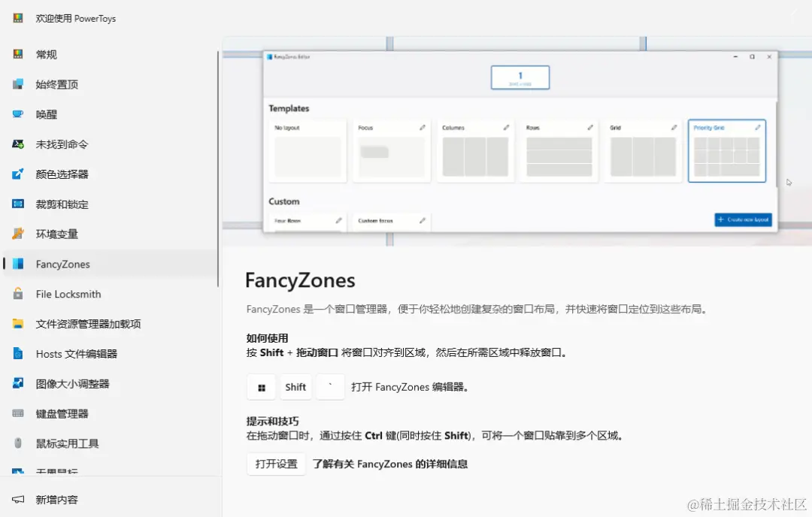Click the 打开设置 button
The image size is (812, 517).
click(275, 464)
